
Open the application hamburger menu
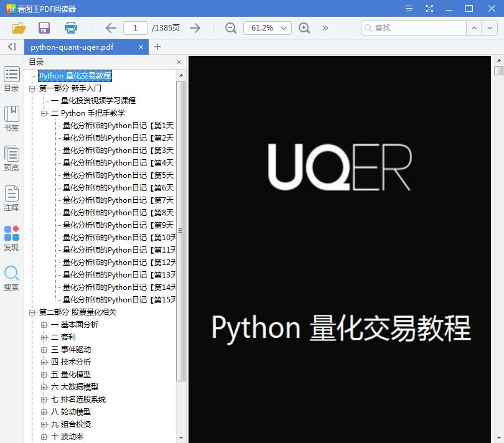[x=409, y=9]
